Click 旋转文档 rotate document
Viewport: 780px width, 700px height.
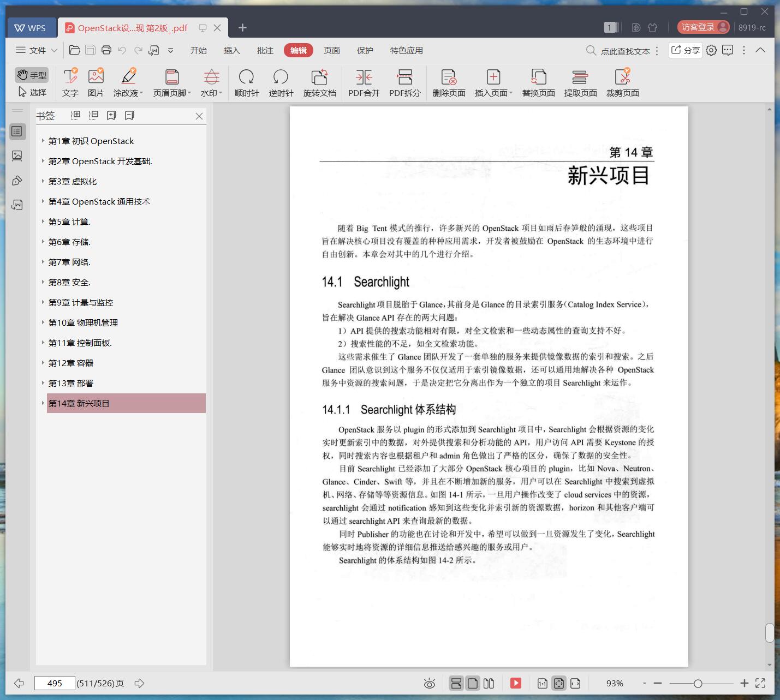pyautogui.click(x=320, y=82)
